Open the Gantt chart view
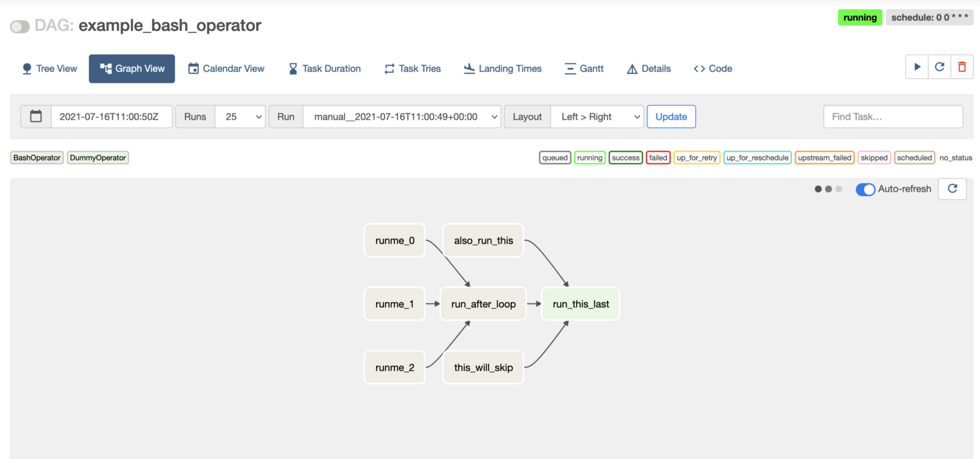Screen dimensions: 980x459 click(584, 69)
